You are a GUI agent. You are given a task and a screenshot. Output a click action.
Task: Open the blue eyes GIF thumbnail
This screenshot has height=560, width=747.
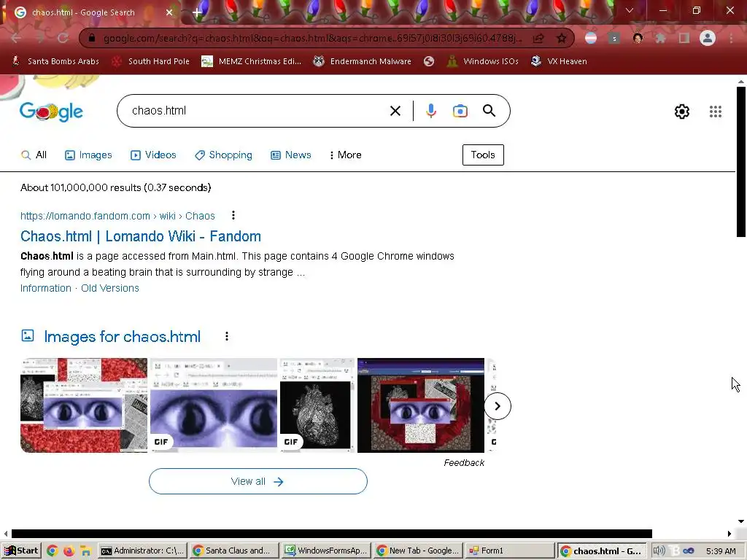click(x=214, y=405)
